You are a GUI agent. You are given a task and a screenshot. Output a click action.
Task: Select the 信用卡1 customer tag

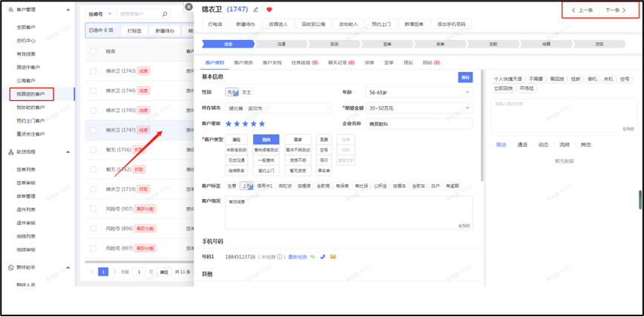tap(265, 186)
